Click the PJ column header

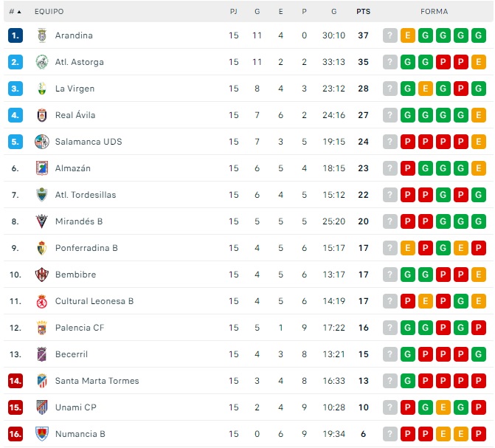coord(234,12)
